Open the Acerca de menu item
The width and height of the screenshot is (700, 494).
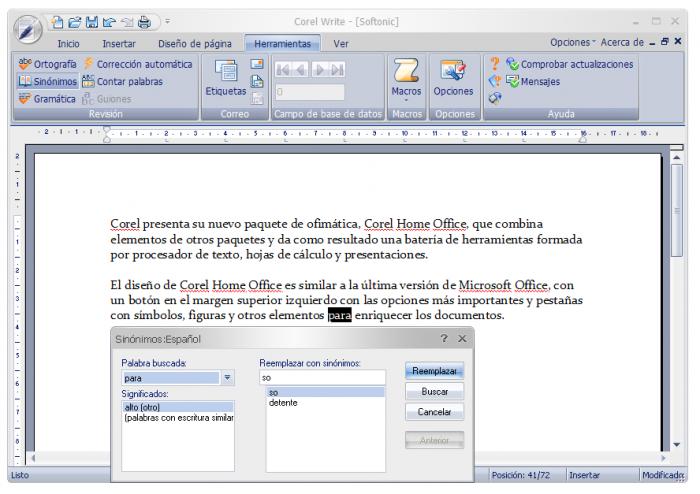pyautogui.click(x=622, y=42)
